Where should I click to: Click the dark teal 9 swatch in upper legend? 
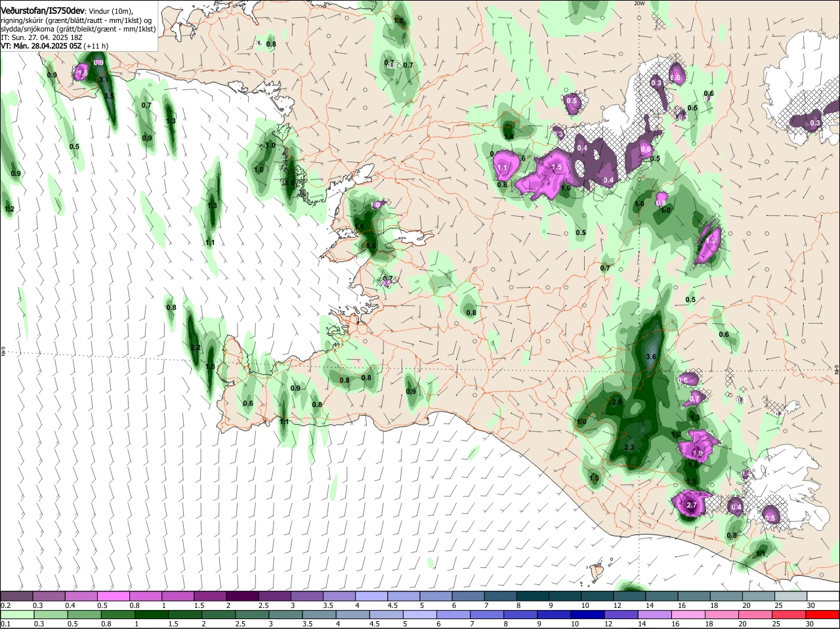click(566, 596)
